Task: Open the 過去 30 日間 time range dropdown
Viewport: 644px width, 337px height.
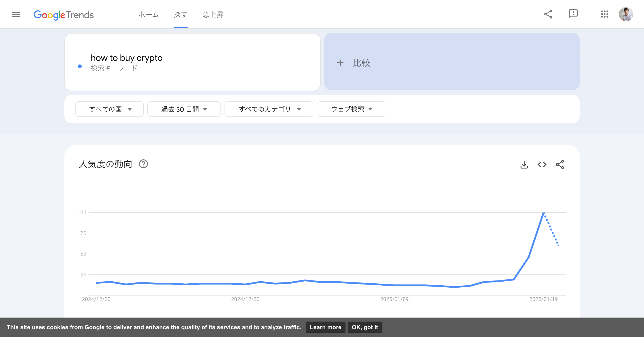Action: point(184,109)
